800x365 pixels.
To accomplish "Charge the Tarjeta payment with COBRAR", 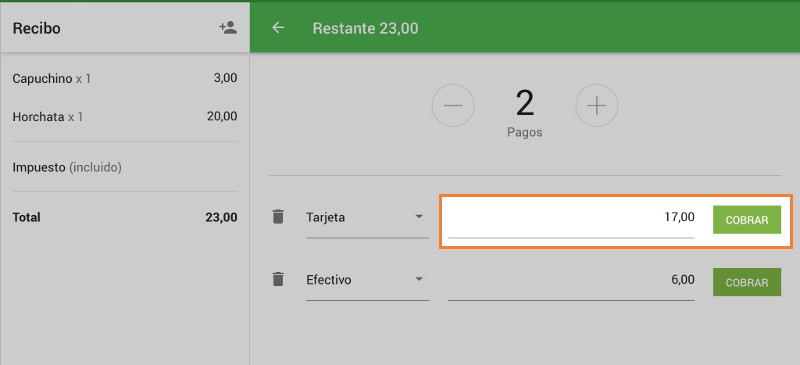I will pos(747,220).
